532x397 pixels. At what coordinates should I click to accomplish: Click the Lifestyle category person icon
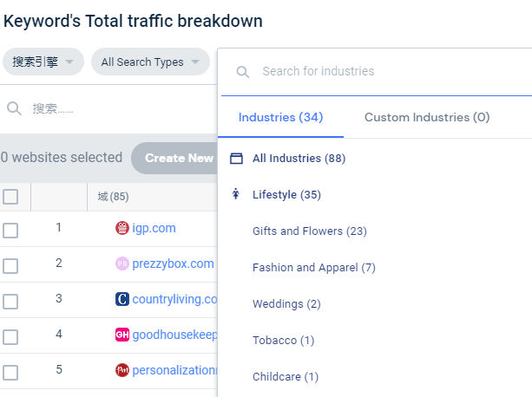[235, 194]
